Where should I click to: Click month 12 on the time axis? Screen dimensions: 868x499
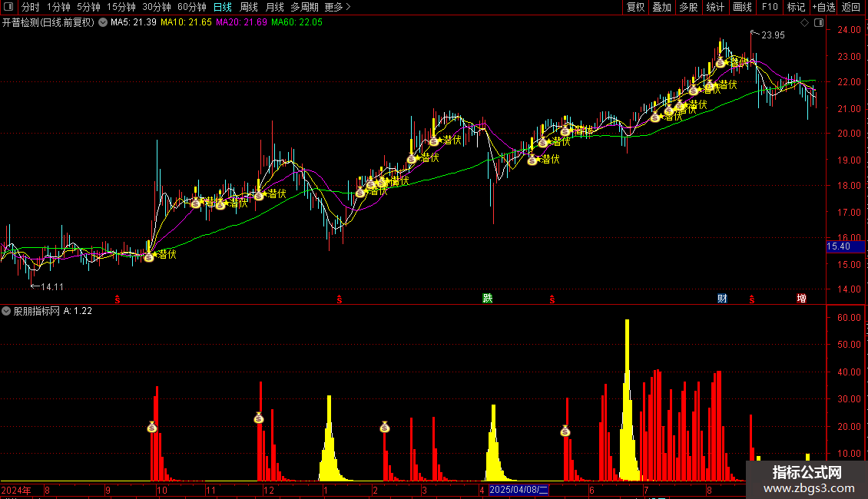coord(269,490)
